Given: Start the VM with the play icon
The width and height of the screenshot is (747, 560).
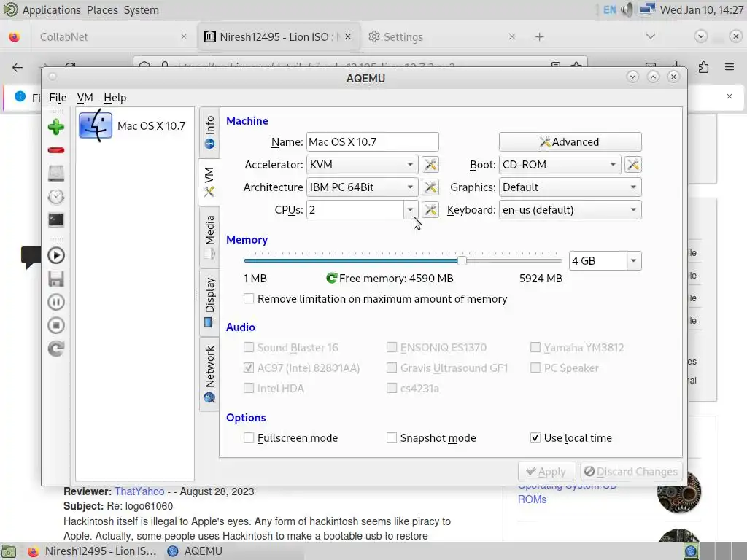Looking at the screenshot, I should tap(55, 256).
